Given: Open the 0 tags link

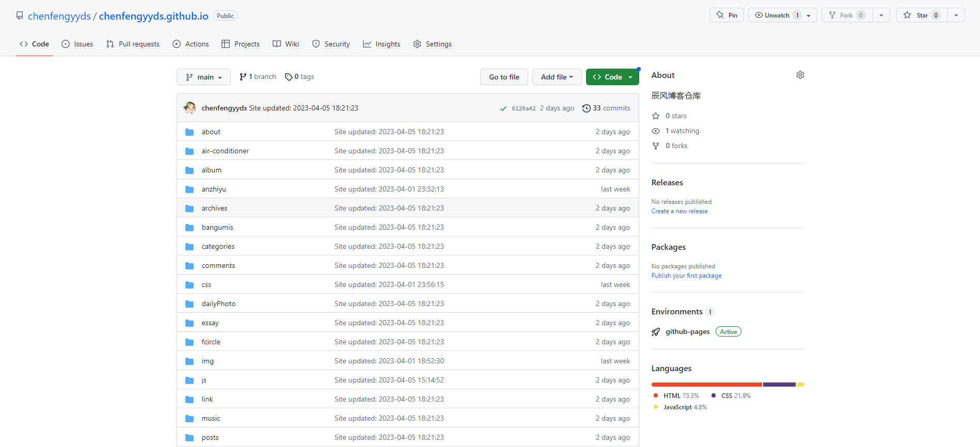Looking at the screenshot, I should (x=299, y=77).
